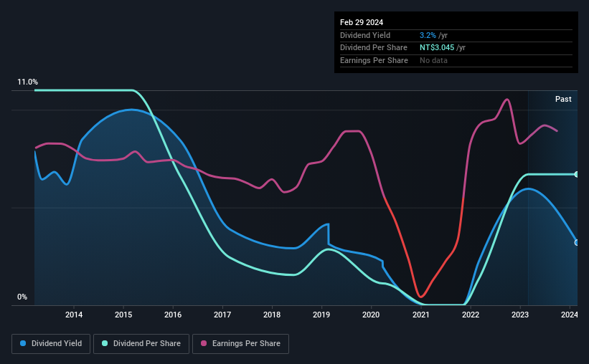Click the blue Dividend Yield legend dot

coord(23,343)
